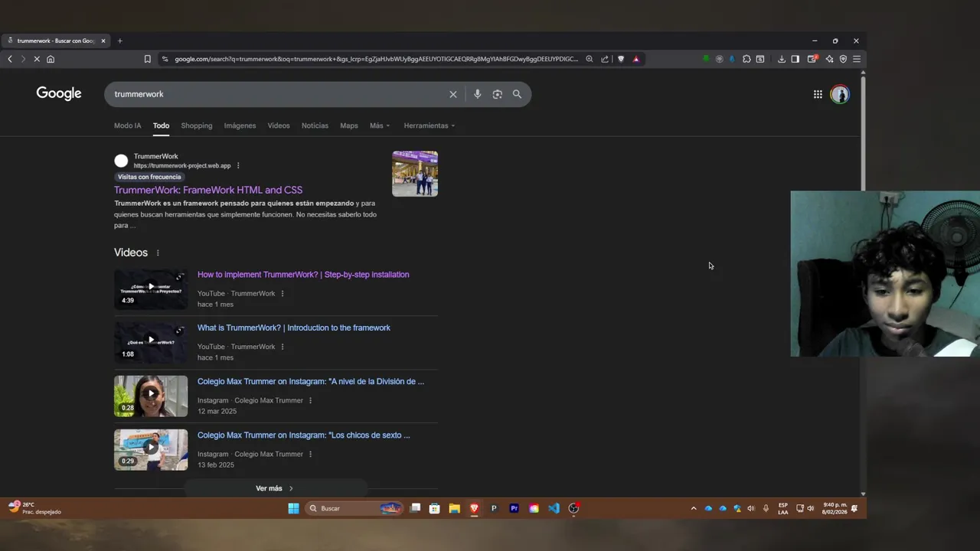Show hidden system tray icons
The width and height of the screenshot is (980, 551).
tap(694, 508)
